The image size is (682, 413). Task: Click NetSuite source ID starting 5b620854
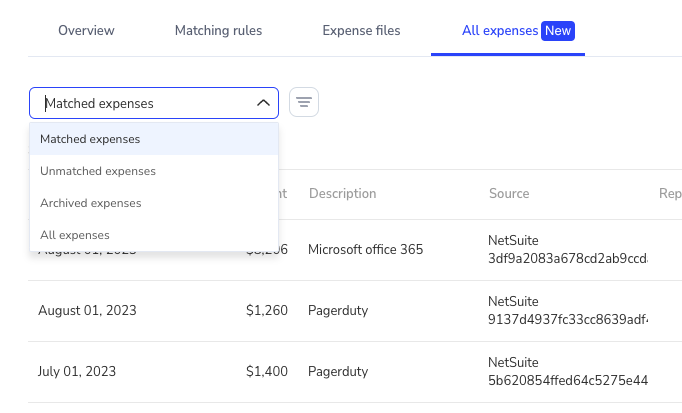(568, 380)
